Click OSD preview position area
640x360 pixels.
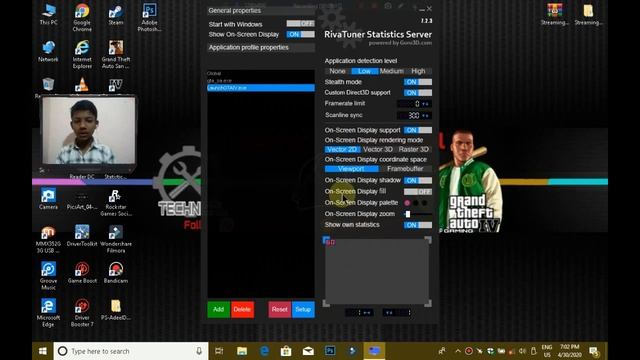coord(377,271)
